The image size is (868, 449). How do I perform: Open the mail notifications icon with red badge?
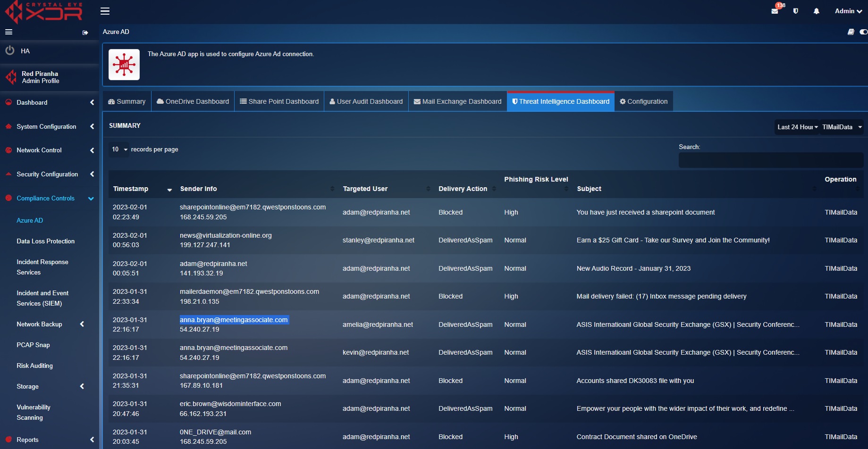coord(775,10)
